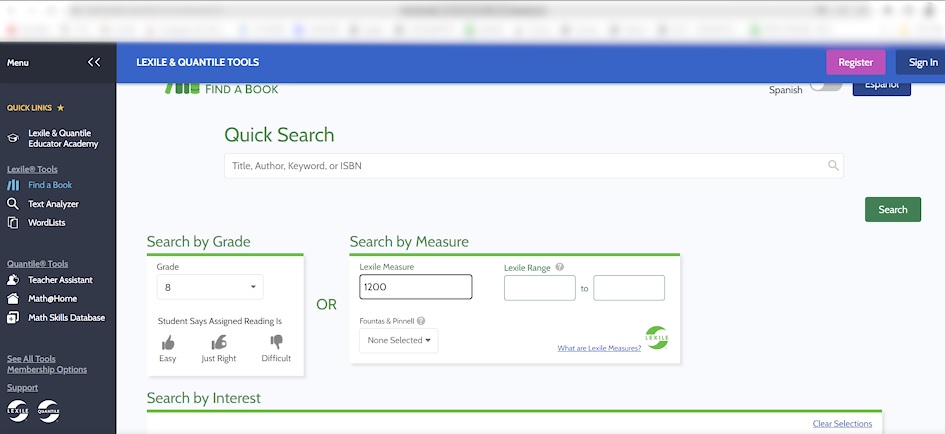
Task: Open the Quantile® Tools link
Action: 37,263
